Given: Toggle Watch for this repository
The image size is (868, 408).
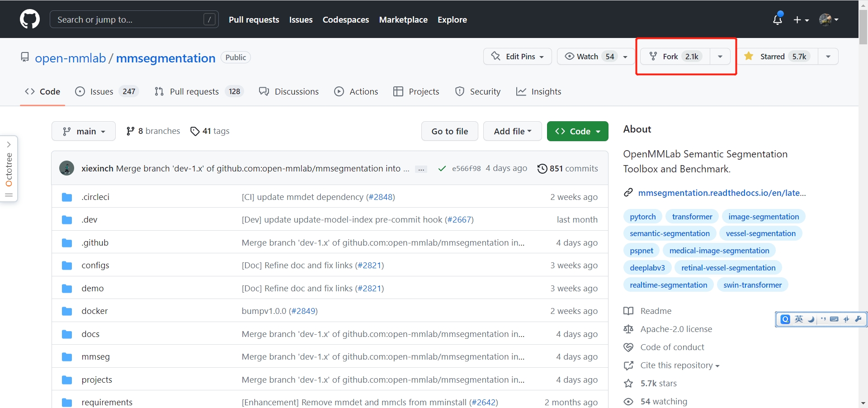Looking at the screenshot, I should click(x=588, y=57).
